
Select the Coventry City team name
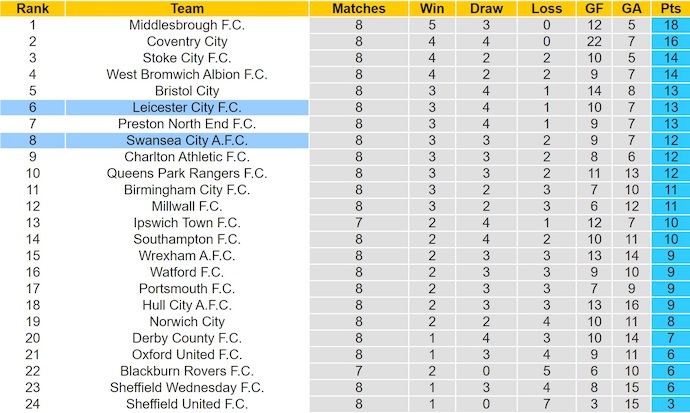coord(187,41)
